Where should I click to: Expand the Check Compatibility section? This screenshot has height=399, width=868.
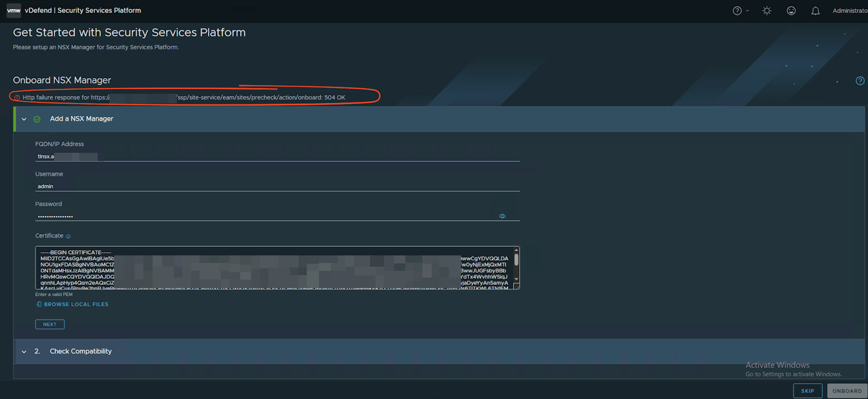24,352
